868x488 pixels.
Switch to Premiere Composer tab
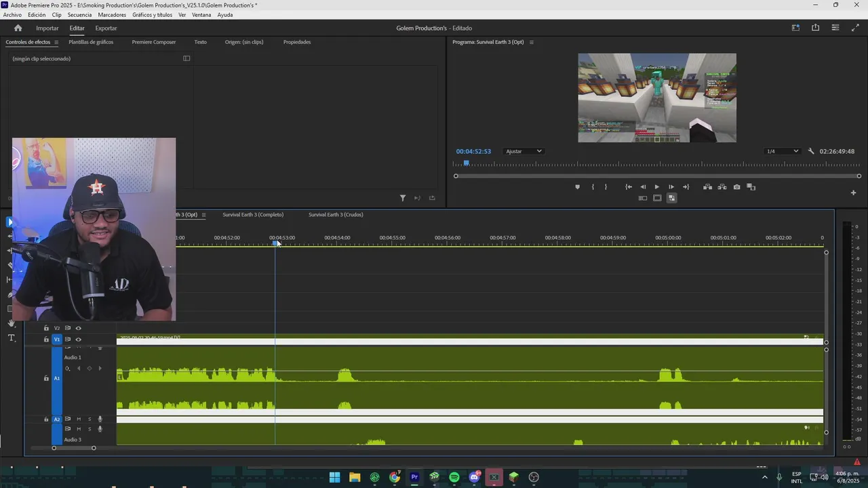point(154,42)
